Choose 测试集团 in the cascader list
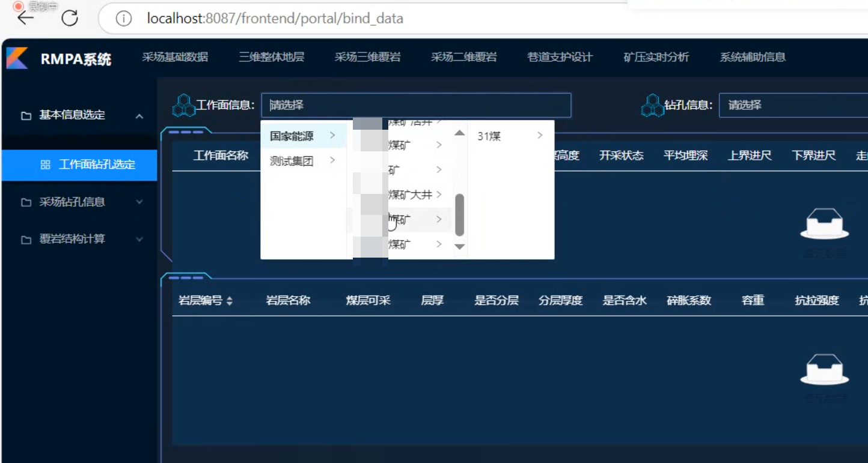The height and width of the screenshot is (463, 868). [x=304, y=161]
